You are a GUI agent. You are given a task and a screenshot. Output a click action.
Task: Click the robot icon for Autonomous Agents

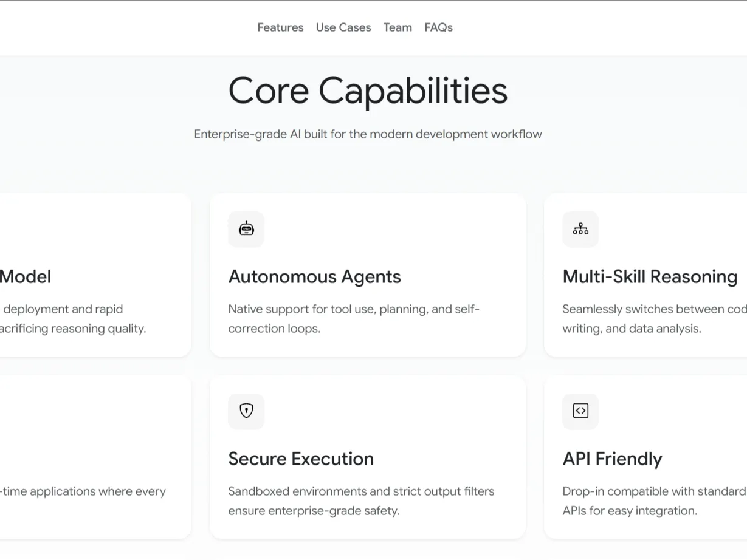click(246, 229)
